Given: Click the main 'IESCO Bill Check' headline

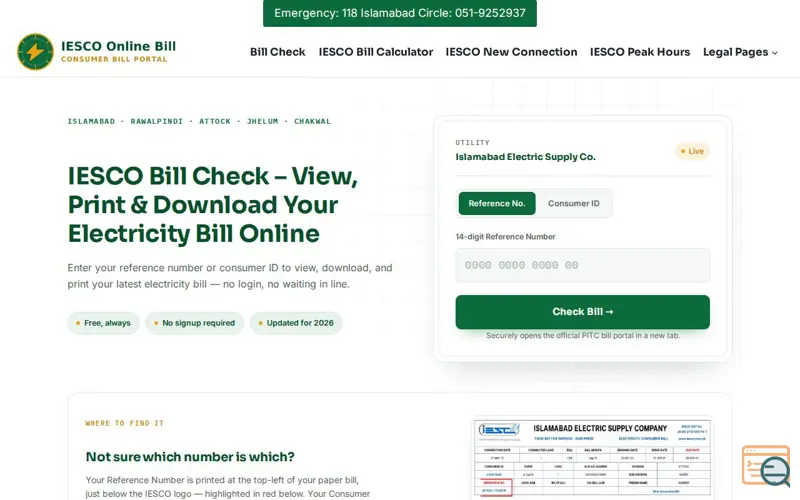Looking at the screenshot, I should 213,205.
